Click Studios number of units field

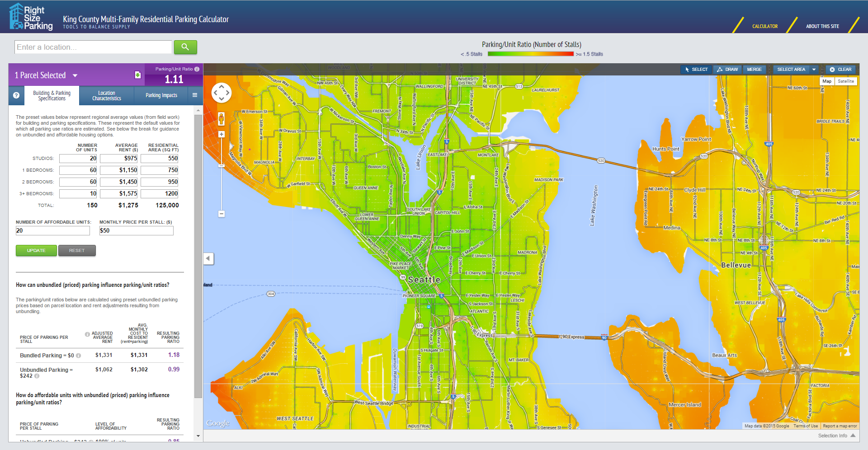click(x=78, y=159)
